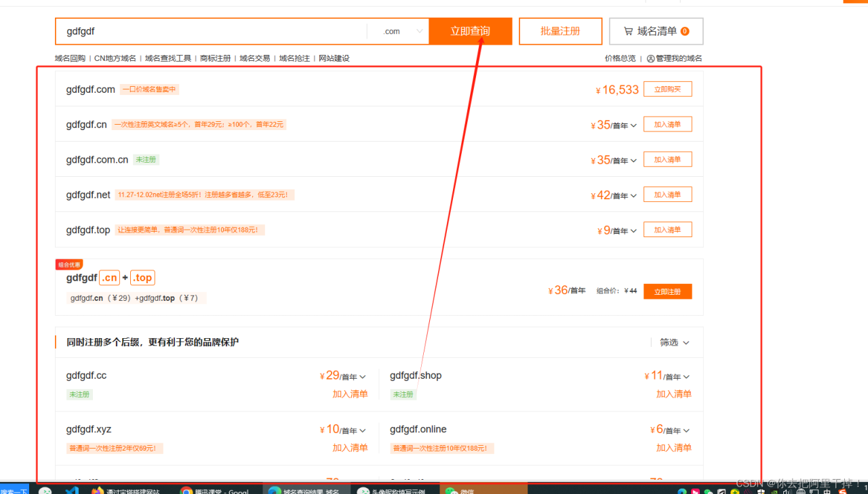Image resolution: width=868 pixels, height=494 pixels.
Task: Click the 未注册 tag under gdfgdf.cc
Action: pyautogui.click(x=80, y=394)
